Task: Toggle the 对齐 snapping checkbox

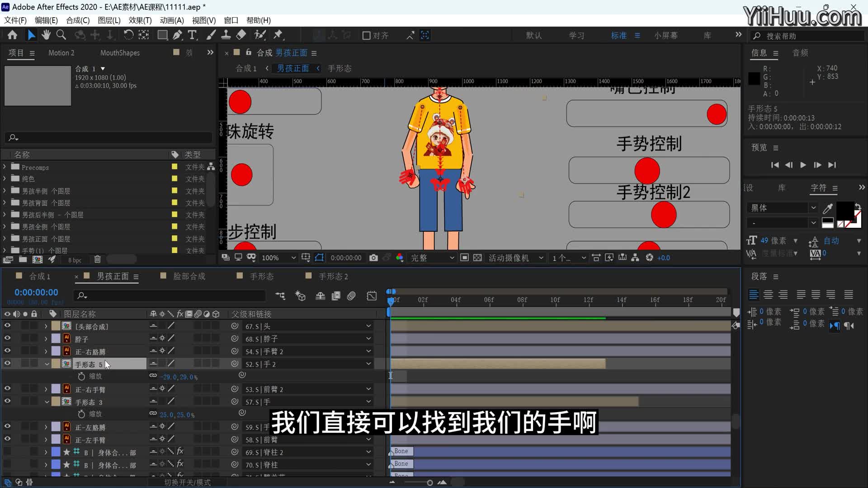Action: (367, 36)
